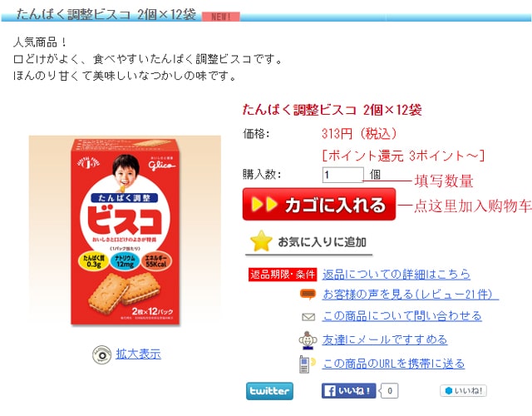Click the orange speech bubble review icon
The height and width of the screenshot is (416, 532).
308,294
